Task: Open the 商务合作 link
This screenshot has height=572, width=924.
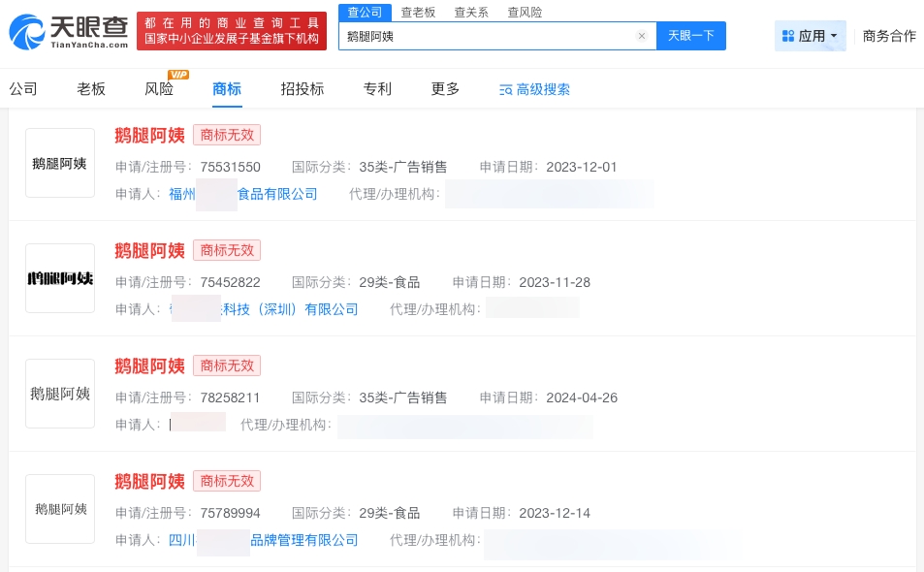Action: click(x=889, y=36)
